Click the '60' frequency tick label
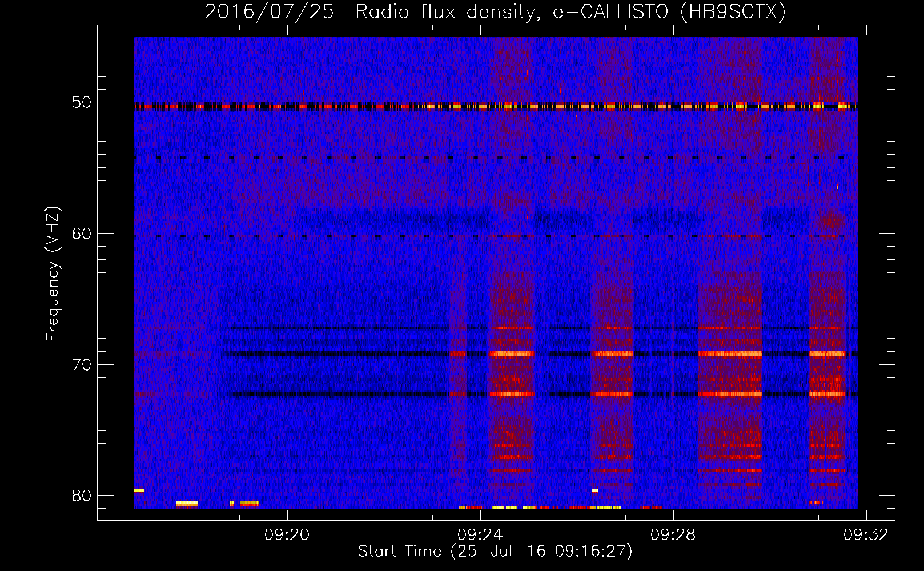The height and width of the screenshot is (571, 924). (82, 233)
